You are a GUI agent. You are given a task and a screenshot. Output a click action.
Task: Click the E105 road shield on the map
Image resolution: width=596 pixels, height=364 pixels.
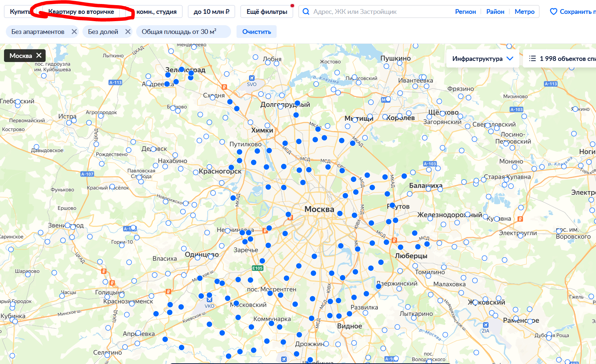258,268
